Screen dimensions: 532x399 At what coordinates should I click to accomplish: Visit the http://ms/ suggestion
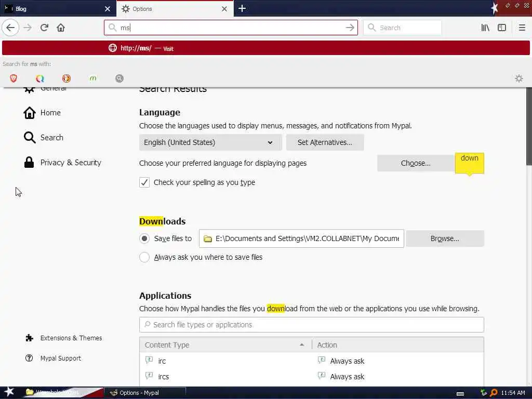265,48
